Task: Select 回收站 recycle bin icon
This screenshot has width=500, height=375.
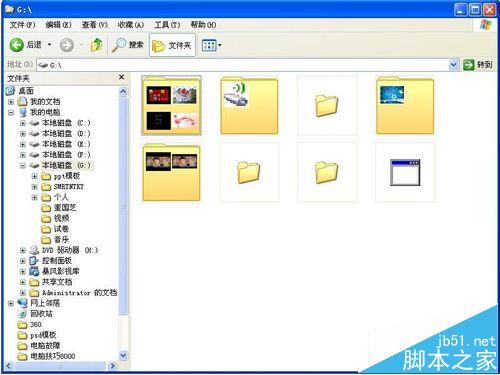Action: tap(22, 314)
